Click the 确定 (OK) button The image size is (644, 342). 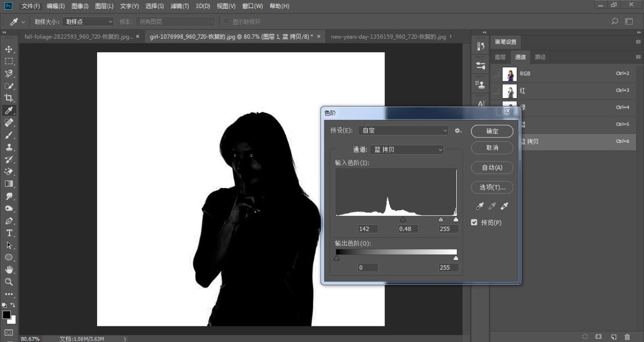click(x=492, y=131)
